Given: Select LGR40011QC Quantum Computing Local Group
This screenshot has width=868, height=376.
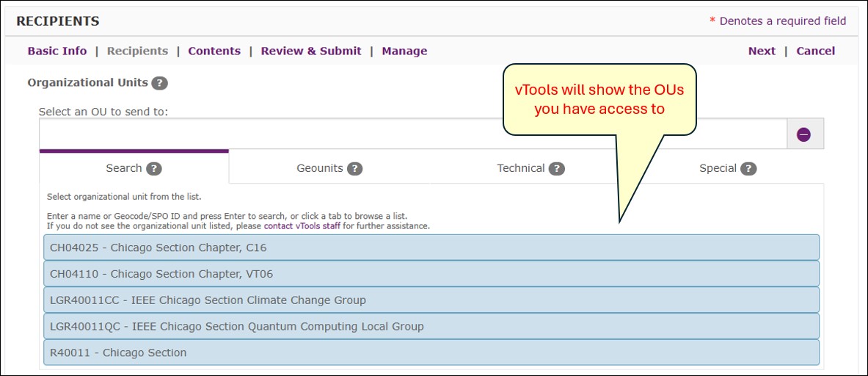Looking at the screenshot, I should [431, 326].
